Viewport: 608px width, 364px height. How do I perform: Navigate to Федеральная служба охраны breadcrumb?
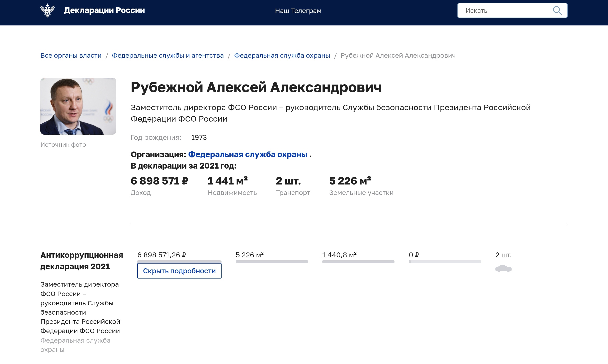(x=282, y=56)
